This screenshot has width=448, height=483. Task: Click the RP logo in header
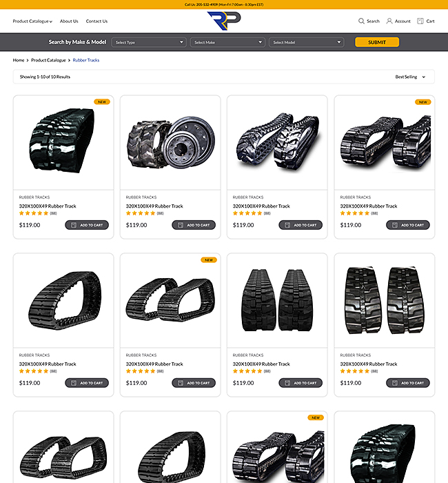pos(224,21)
